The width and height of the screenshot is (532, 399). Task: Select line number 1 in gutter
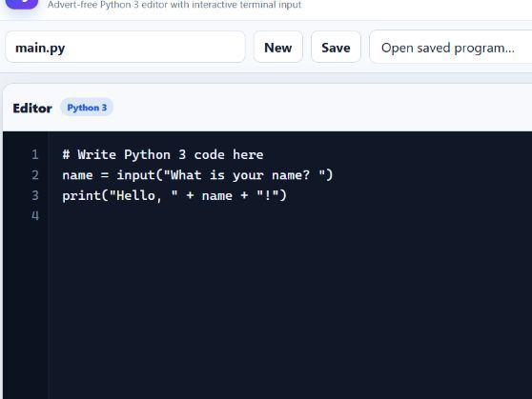[x=35, y=154]
